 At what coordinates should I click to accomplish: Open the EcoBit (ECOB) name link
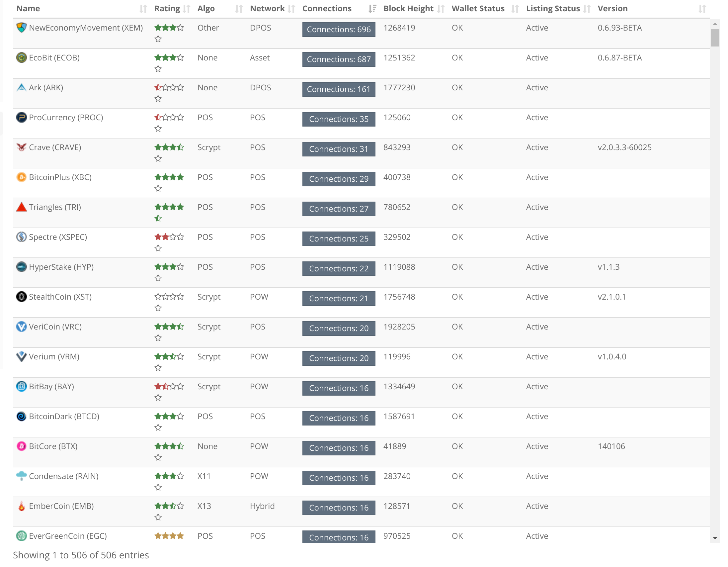click(x=54, y=58)
